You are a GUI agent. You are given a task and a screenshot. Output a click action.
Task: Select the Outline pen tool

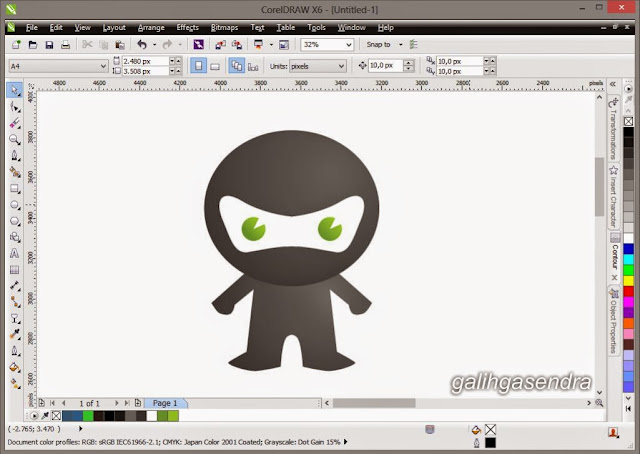coord(14,351)
